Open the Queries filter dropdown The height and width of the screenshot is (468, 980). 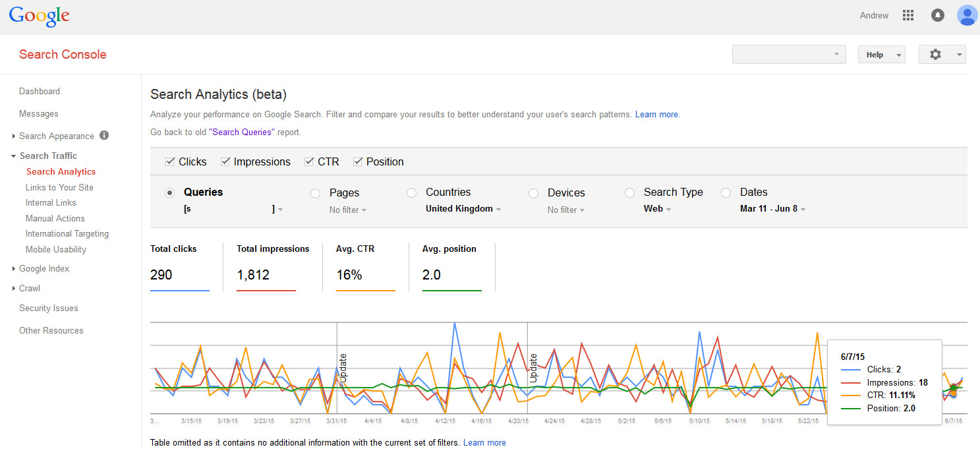pos(234,209)
